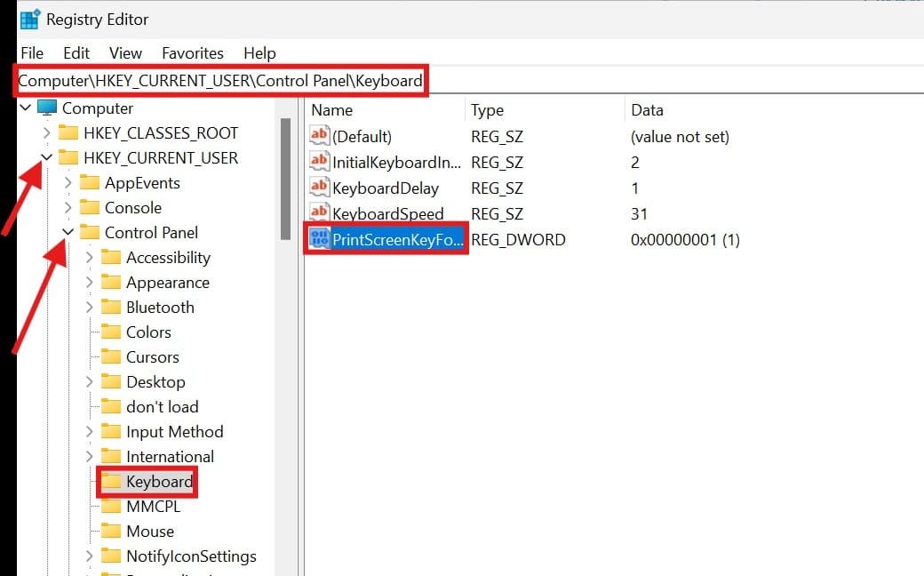Click the (value not set) data cell
The image size is (924, 576).
click(x=680, y=137)
